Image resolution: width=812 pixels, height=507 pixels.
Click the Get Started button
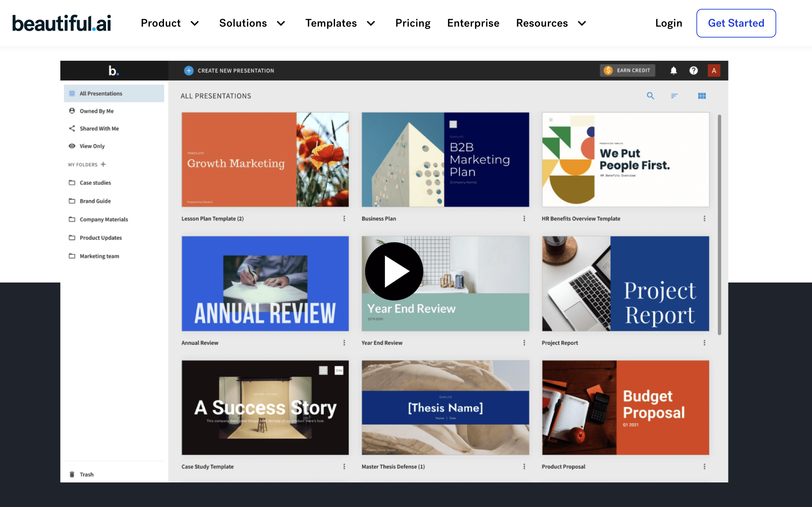pyautogui.click(x=736, y=23)
